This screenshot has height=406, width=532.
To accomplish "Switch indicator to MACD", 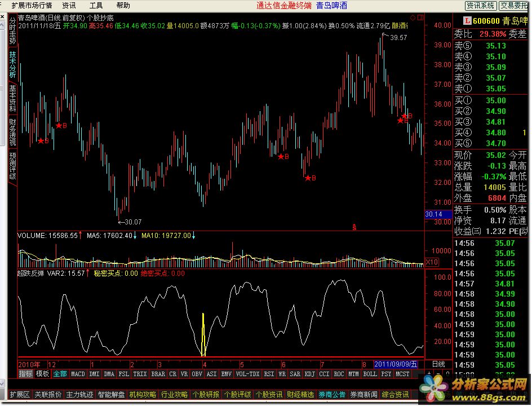I will (x=78, y=374).
